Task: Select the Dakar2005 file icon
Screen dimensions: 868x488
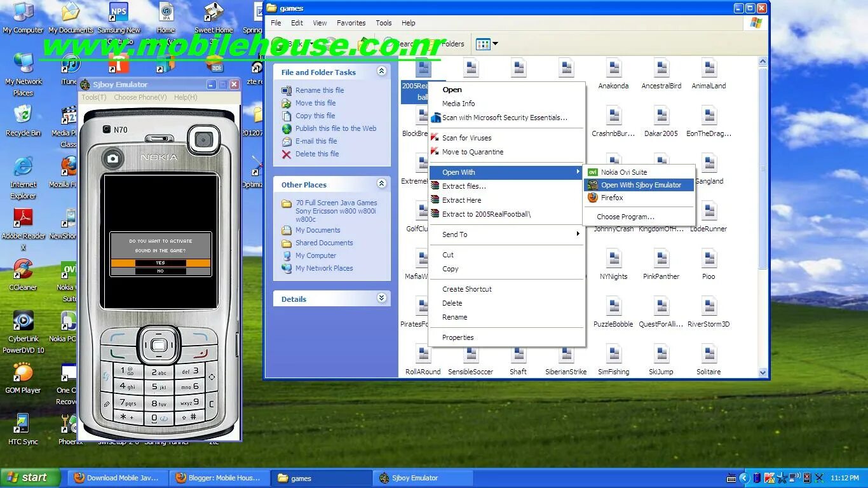Action: (661, 116)
